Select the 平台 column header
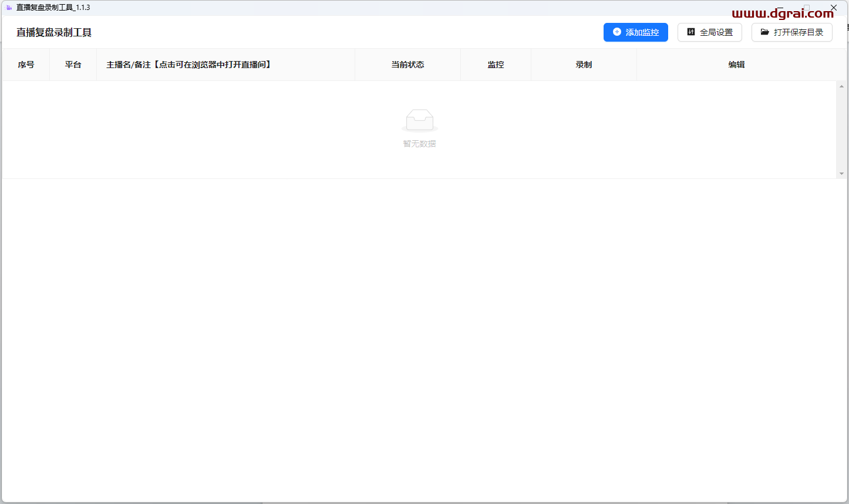Screen dimensions: 849x504 73,65
